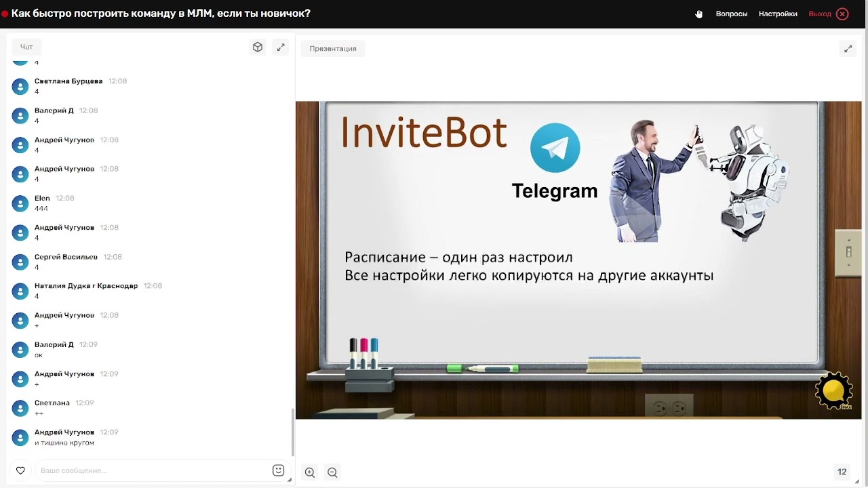Click the Telegram caption on the slide

[555, 192]
